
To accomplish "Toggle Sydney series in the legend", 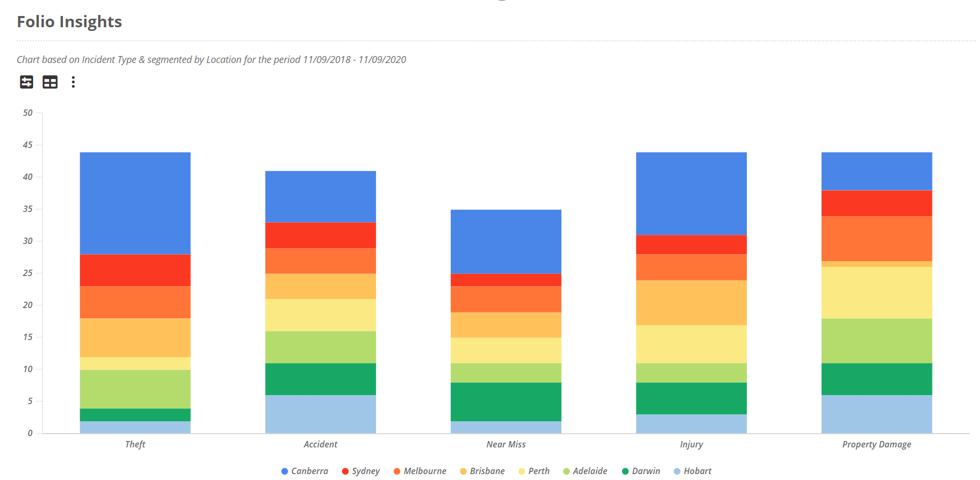I will pyautogui.click(x=361, y=471).
